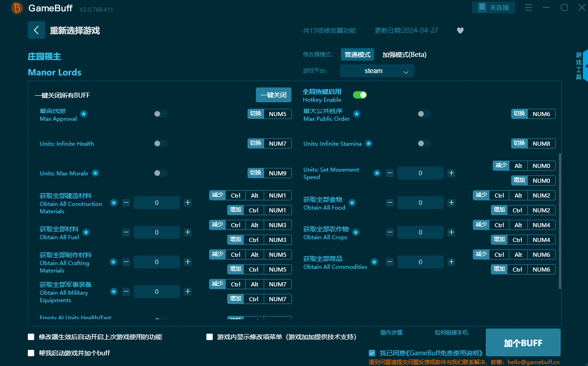Enable Units: Max Morale switch

[x=161, y=173]
